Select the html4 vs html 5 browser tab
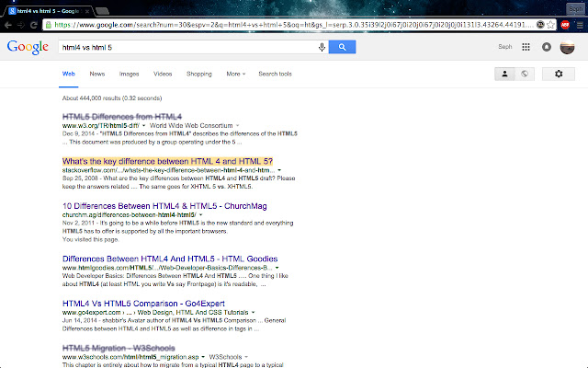The width and height of the screenshot is (588, 368). 47,11
